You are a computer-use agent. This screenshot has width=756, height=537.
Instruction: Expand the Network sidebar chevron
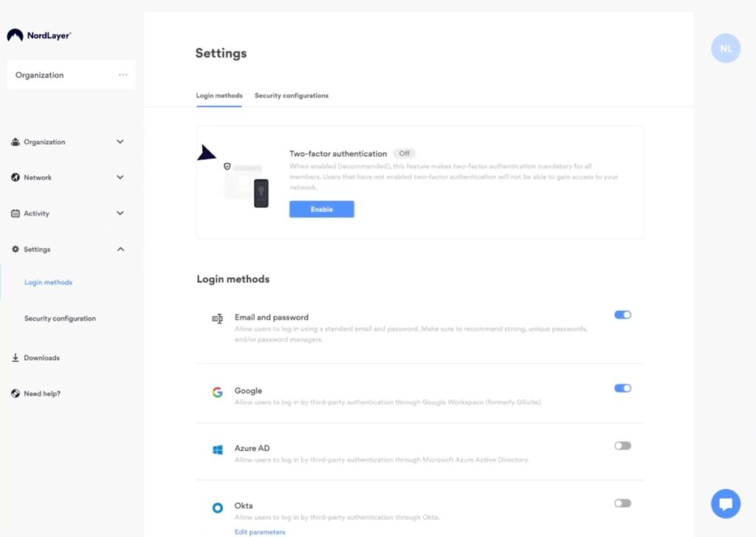120,177
